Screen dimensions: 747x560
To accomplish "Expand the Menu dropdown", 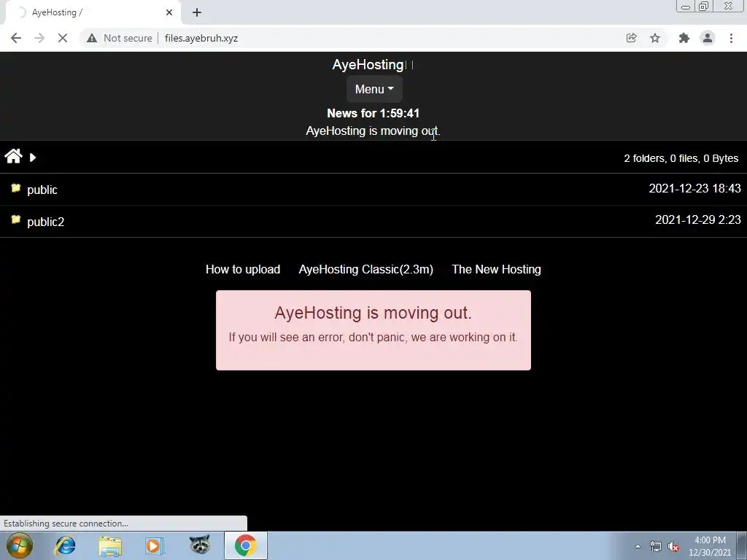I will [374, 89].
